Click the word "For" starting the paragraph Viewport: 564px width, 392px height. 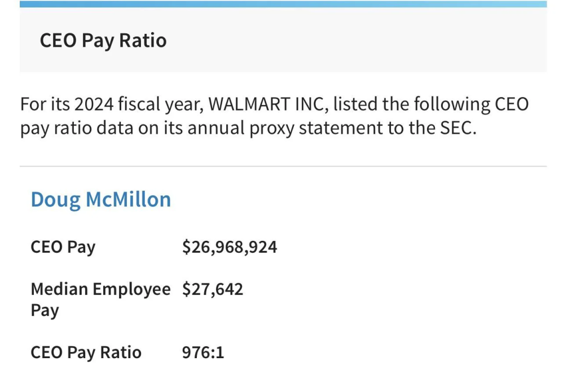point(33,105)
